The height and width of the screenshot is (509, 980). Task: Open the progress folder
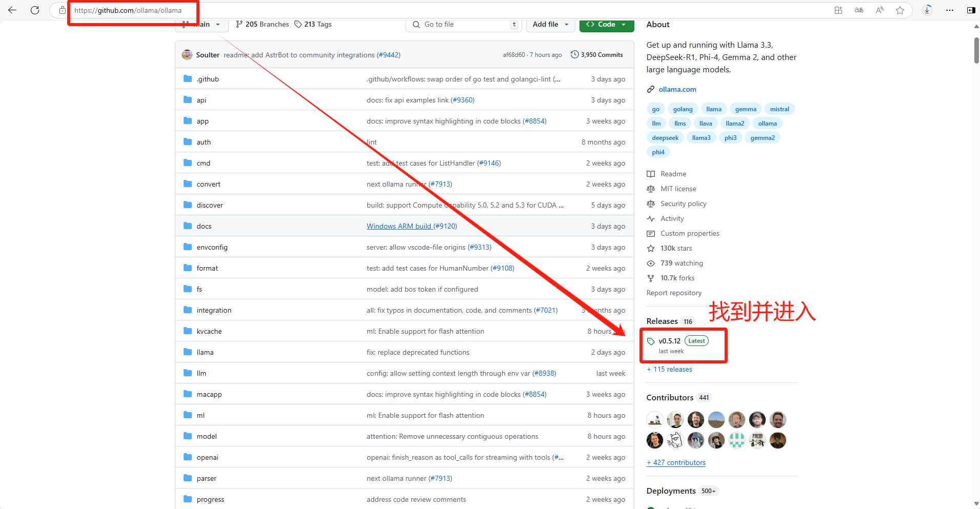tap(210, 499)
